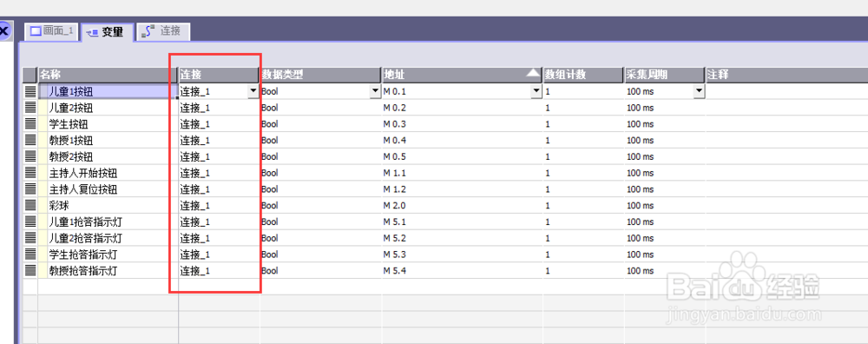Open Bool data type dropdown for 儿童1按钮
868x344 pixels.
tap(375, 91)
